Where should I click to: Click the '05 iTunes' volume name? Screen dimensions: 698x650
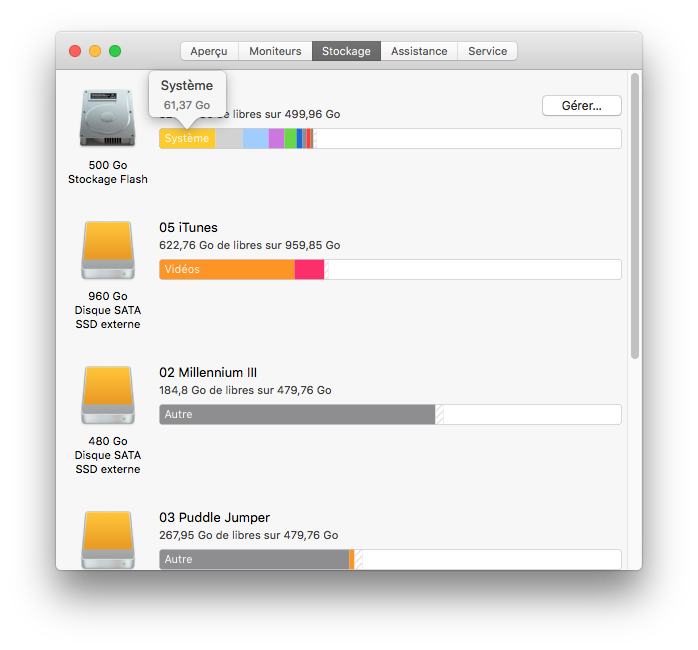coord(188,228)
